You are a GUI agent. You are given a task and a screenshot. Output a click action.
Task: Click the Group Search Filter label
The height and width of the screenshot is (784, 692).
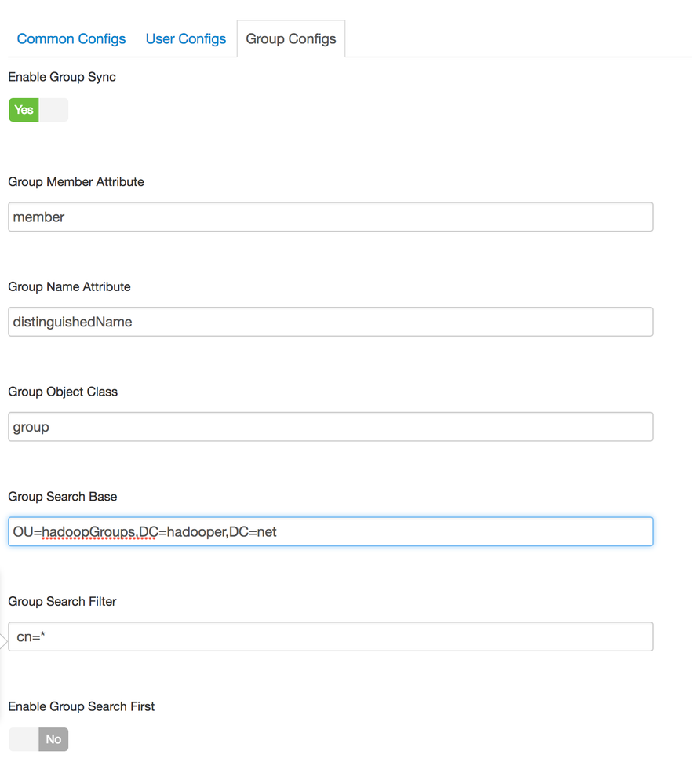62,602
